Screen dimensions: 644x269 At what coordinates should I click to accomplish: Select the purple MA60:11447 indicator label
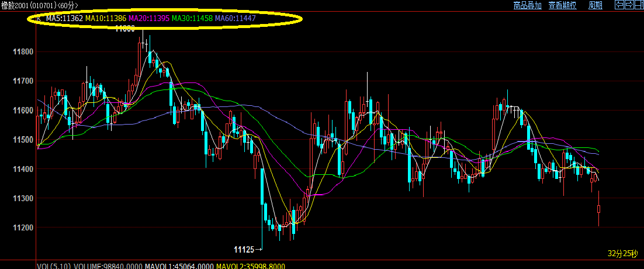236,19
